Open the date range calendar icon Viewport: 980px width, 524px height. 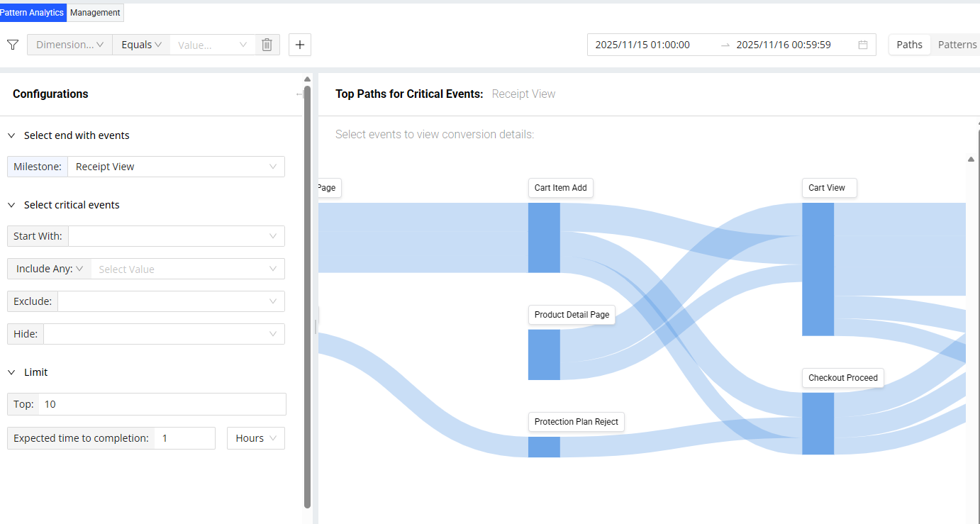coord(863,45)
